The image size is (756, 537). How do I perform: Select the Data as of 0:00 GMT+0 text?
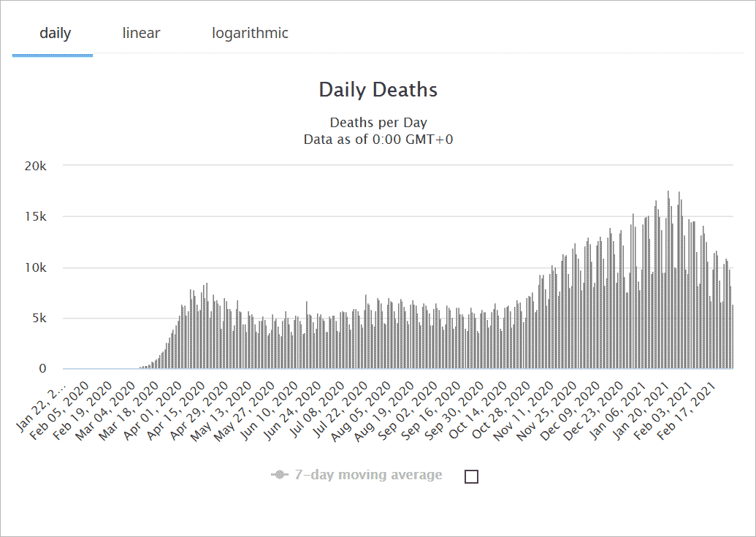tap(378, 139)
